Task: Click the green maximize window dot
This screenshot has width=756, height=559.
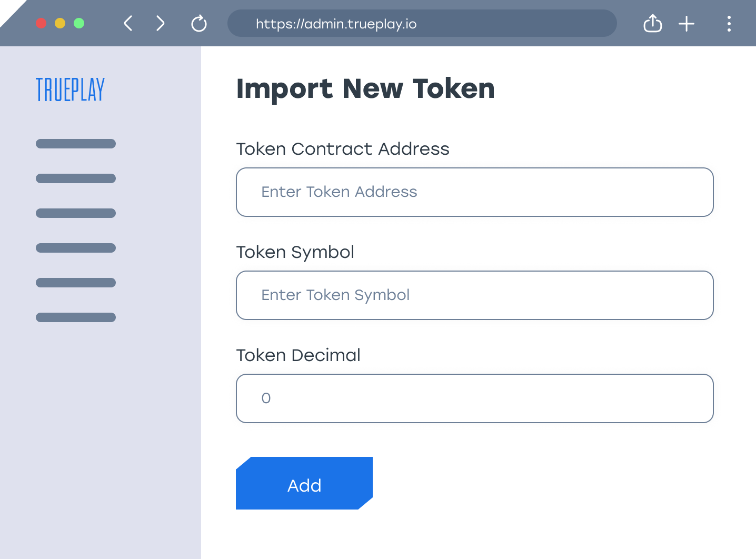Action: (x=79, y=23)
